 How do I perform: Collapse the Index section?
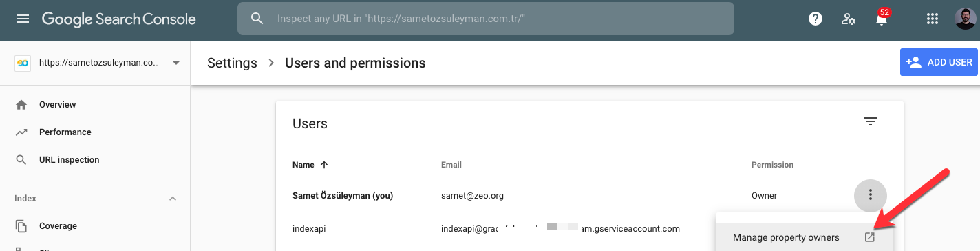point(173,199)
